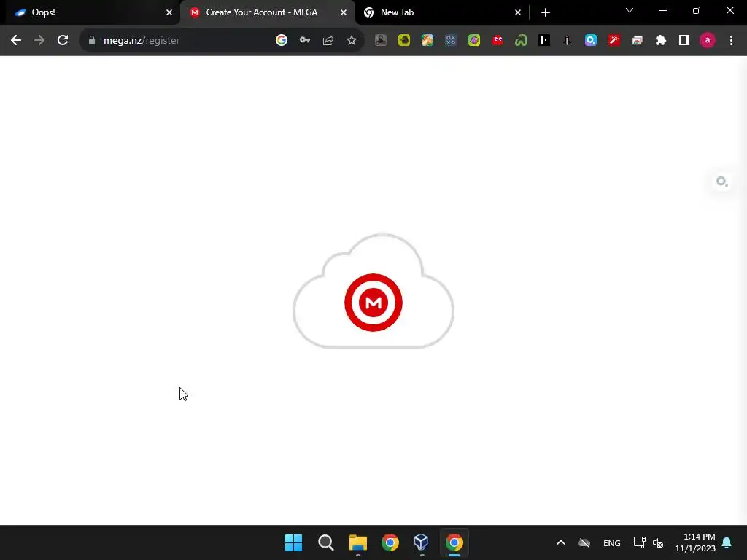This screenshot has height=560, width=747.
Task: Open the muted volume tray icon
Action: (658, 542)
